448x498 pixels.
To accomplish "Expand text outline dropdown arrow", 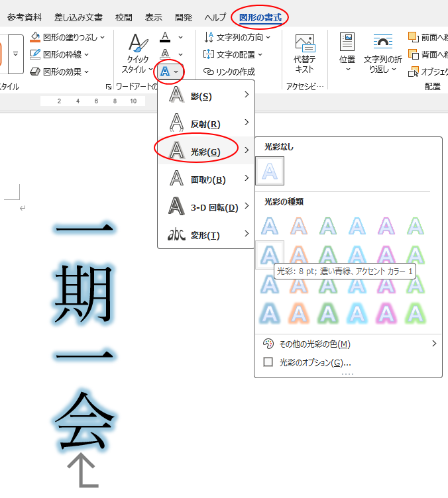I will 180,54.
